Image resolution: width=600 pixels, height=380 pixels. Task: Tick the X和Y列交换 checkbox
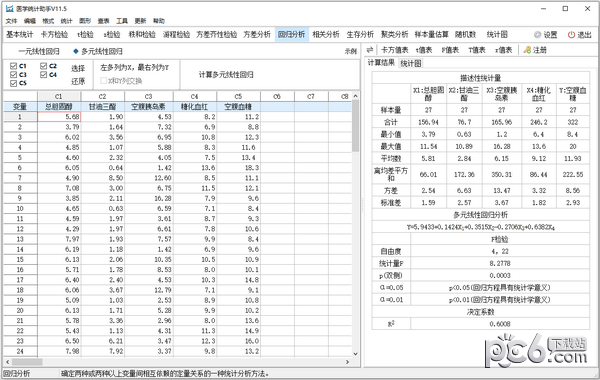point(103,81)
